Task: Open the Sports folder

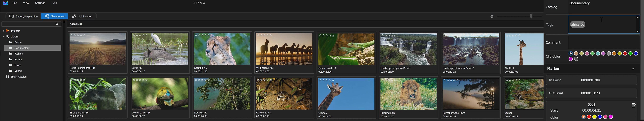Action: pyautogui.click(x=18, y=71)
